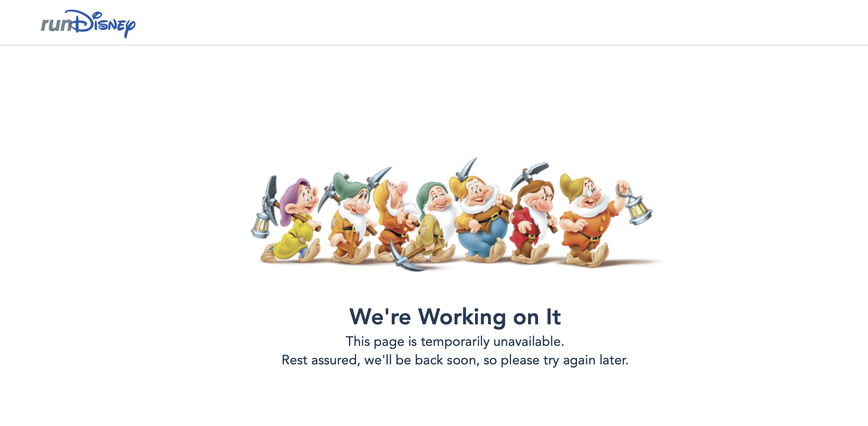Click the pickaxe dragging on the ground
Image resolution: width=868 pixels, height=426 pixels.
tap(409, 256)
